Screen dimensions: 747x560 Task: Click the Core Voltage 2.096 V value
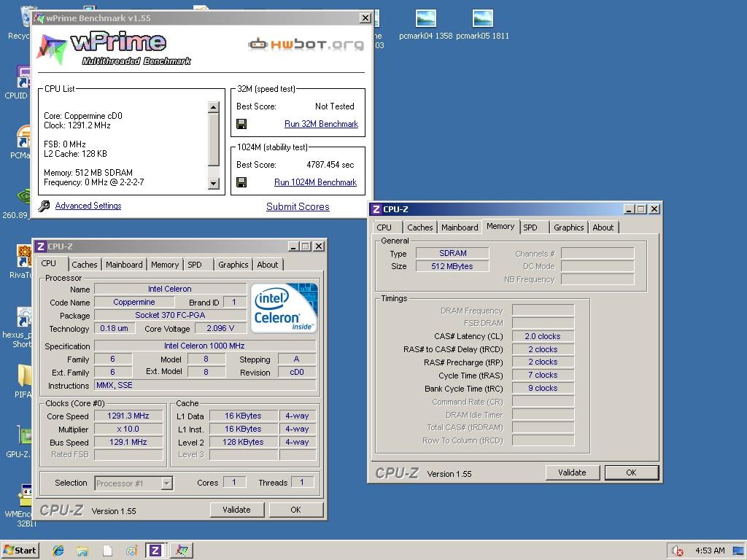[220, 329]
